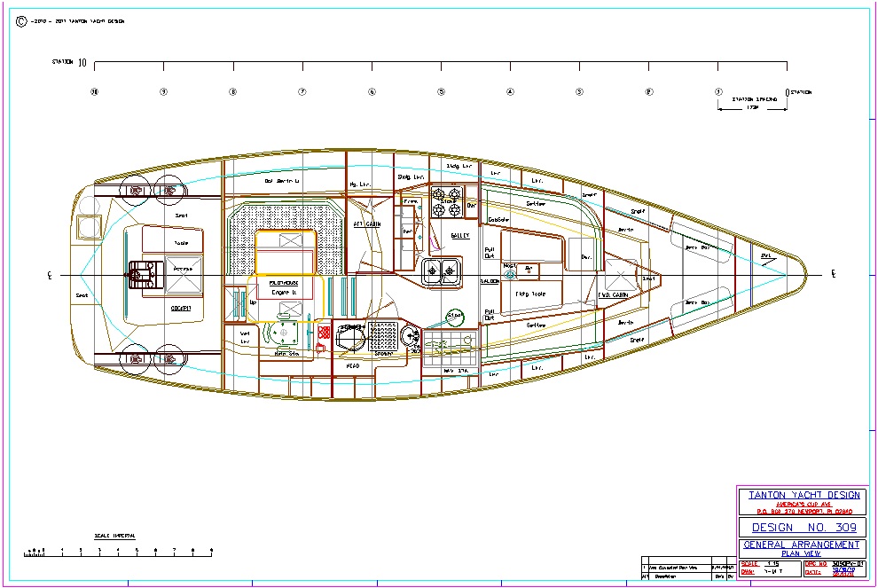Click the AFT CABIN label
Image resolution: width=878 pixels, height=588 pixels.
coord(367,224)
